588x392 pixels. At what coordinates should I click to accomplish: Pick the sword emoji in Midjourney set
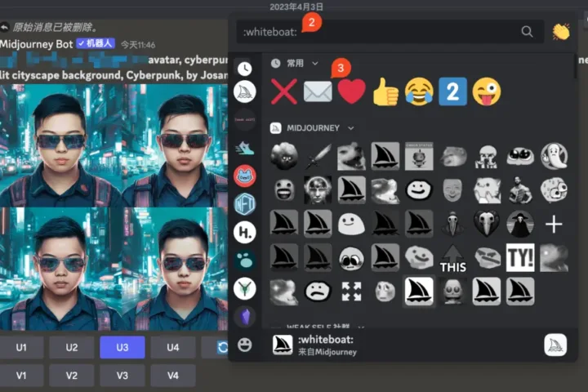(318, 156)
